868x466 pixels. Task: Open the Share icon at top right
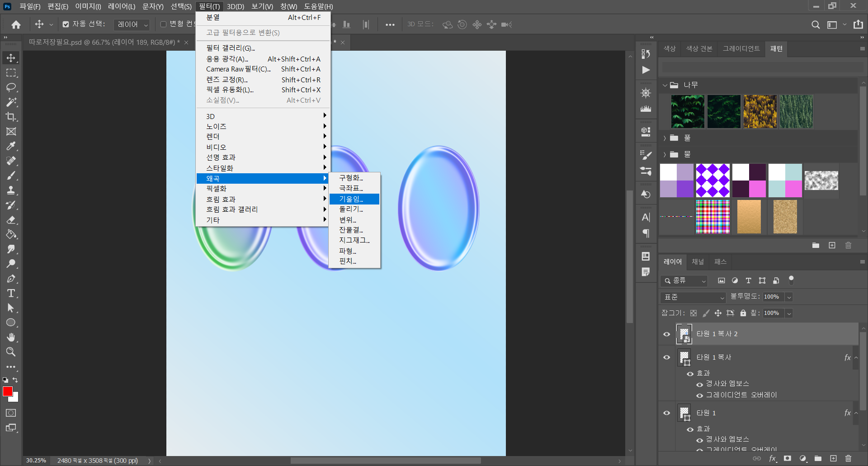(x=859, y=24)
